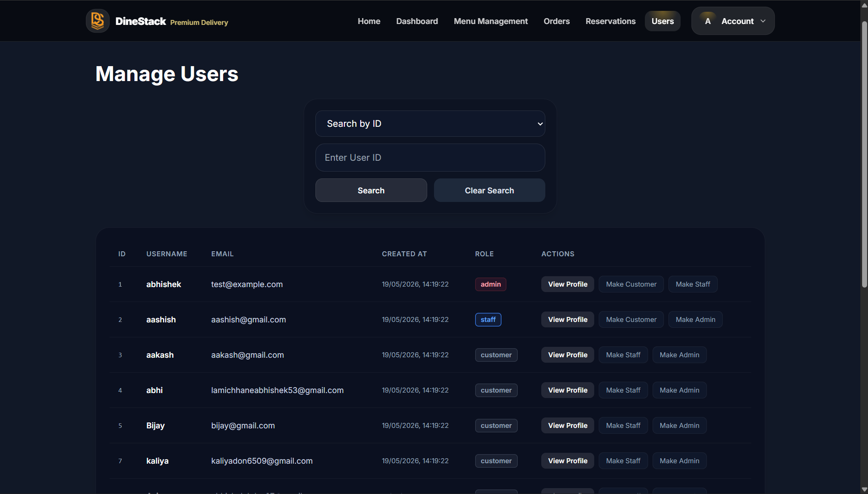The height and width of the screenshot is (494, 868).
Task: Click the account avatar letter A
Action: [708, 21]
